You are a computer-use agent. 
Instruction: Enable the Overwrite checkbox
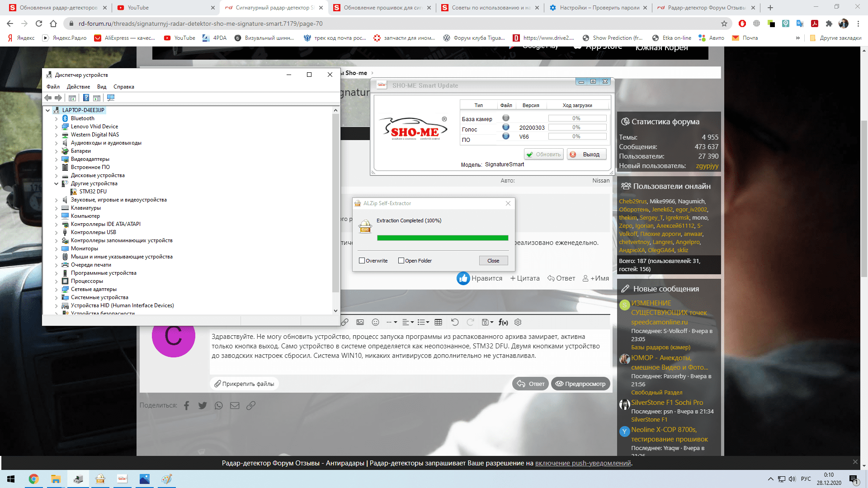(x=362, y=261)
